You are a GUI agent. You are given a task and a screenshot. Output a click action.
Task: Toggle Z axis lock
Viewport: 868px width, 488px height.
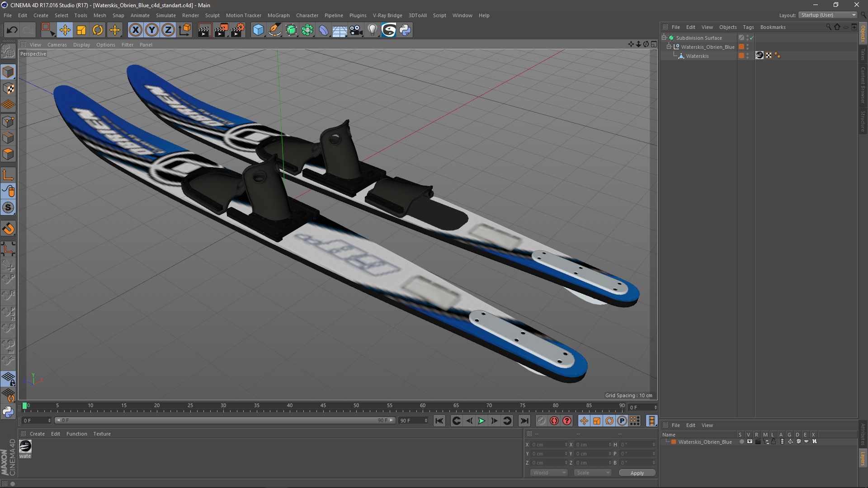pyautogui.click(x=168, y=30)
